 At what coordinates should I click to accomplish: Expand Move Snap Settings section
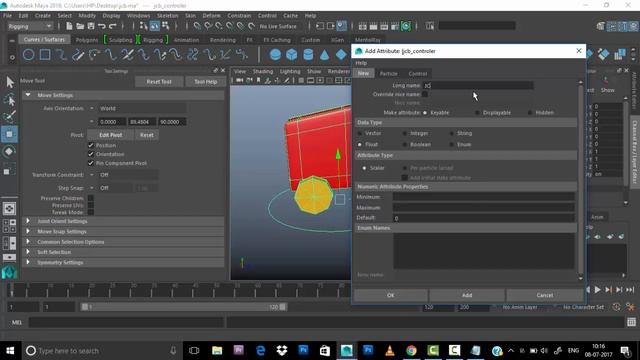tap(28, 231)
